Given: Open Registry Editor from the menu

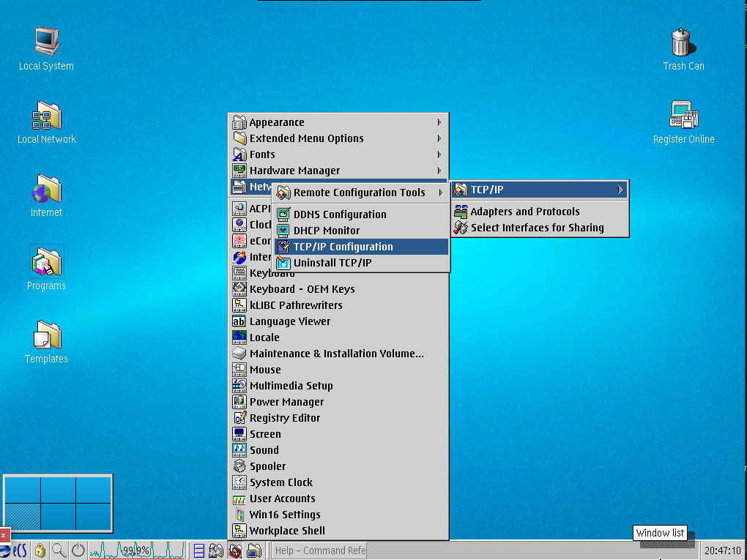Looking at the screenshot, I should click(x=284, y=418).
